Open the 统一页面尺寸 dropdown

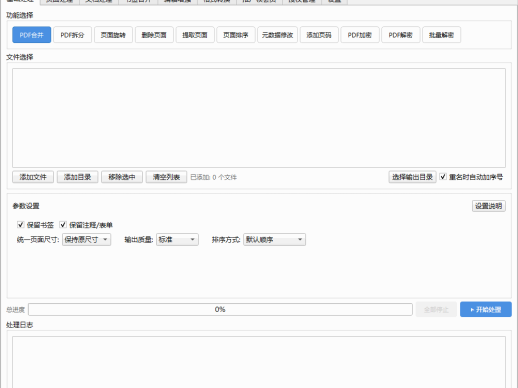click(86, 240)
